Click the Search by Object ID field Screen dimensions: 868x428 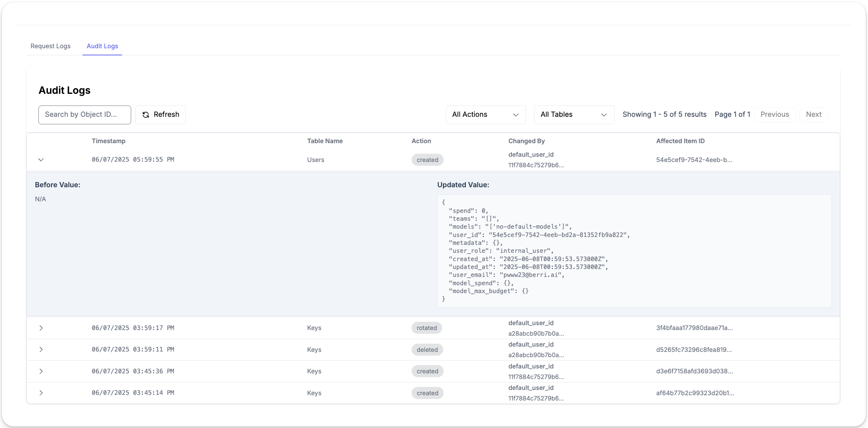84,115
